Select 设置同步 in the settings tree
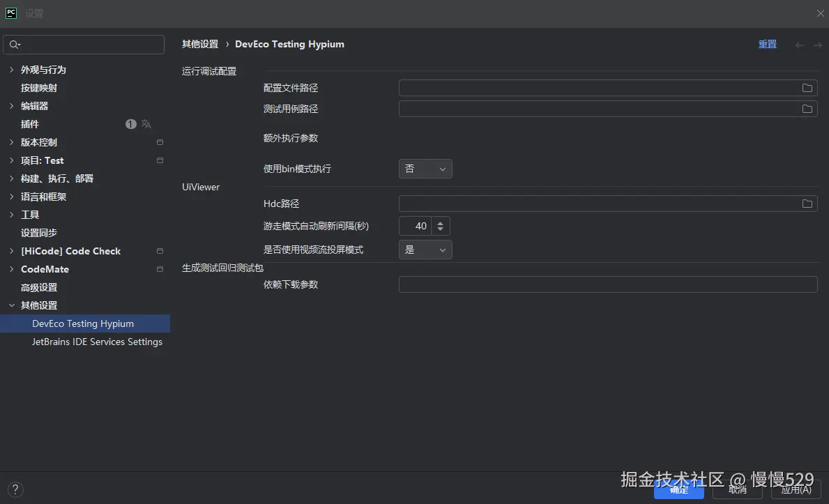The width and height of the screenshot is (829, 504). (x=38, y=233)
